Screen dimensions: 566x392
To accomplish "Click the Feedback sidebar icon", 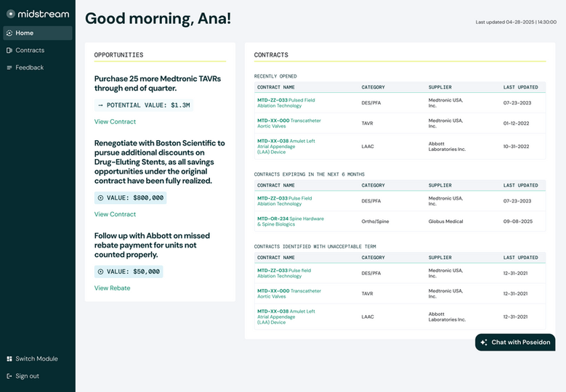I will 9,68.
